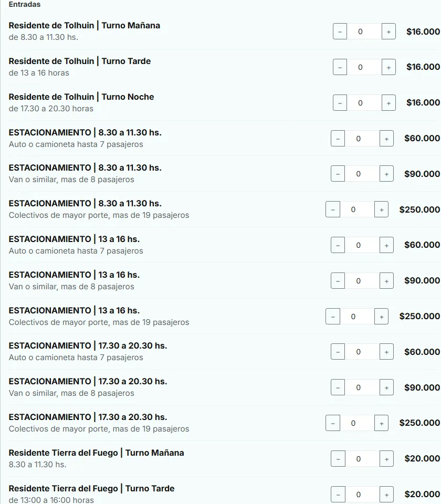This screenshot has width=441, height=504.
Task: Add one Residente de Tolhuin Turno Tarde ticket
Action: (388, 67)
